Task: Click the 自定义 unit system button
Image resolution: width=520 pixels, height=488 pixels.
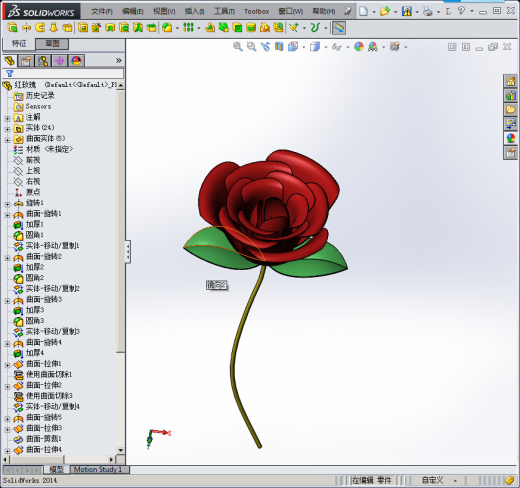Action: point(432,480)
